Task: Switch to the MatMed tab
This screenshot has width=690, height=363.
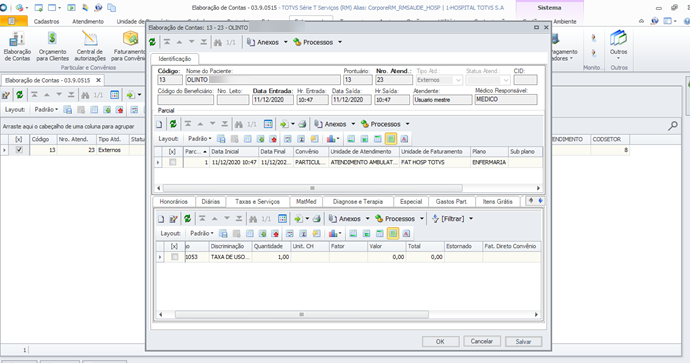Action: [306, 202]
